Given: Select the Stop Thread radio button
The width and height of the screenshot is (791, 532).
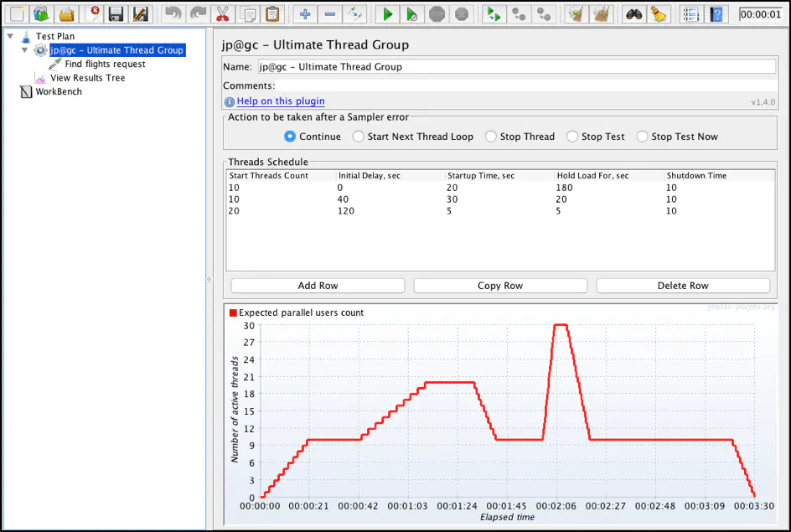Looking at the screenshot, I should pyautogui.click(x=490, y=137).
